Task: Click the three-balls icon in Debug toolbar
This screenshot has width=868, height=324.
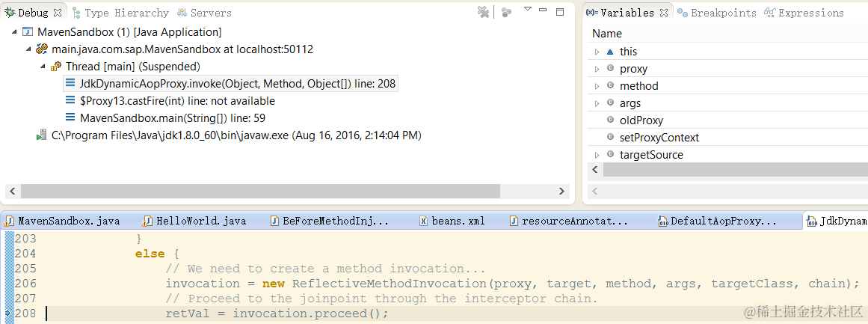Action: click(x=506, y=12)
